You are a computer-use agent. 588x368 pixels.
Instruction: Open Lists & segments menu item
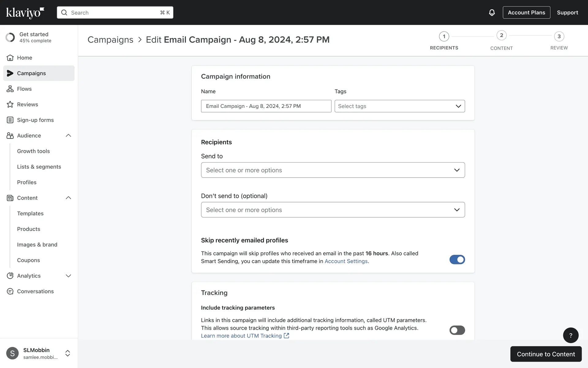39,167
